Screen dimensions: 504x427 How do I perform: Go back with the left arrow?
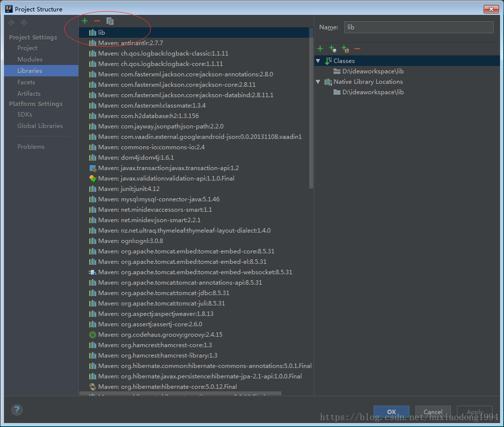pos(11,22)
